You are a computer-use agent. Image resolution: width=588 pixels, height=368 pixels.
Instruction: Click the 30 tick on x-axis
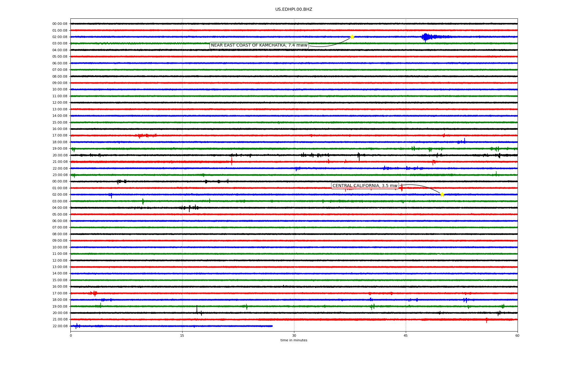coord(294,335)
